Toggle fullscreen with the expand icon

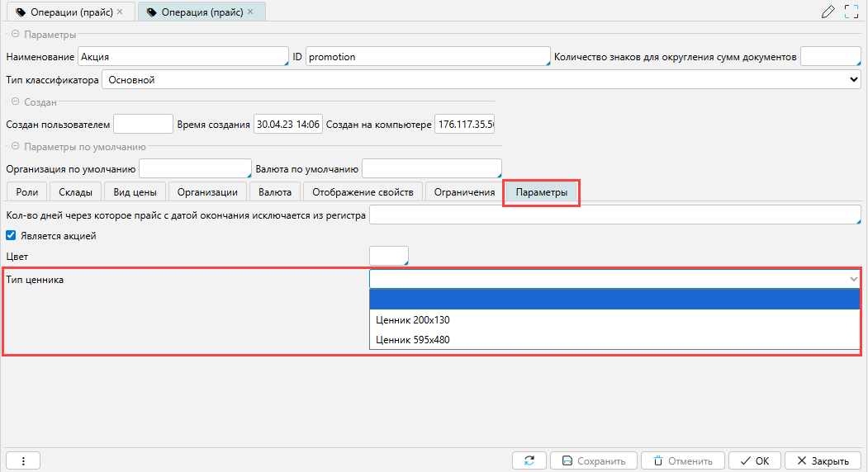pos(851,12)
